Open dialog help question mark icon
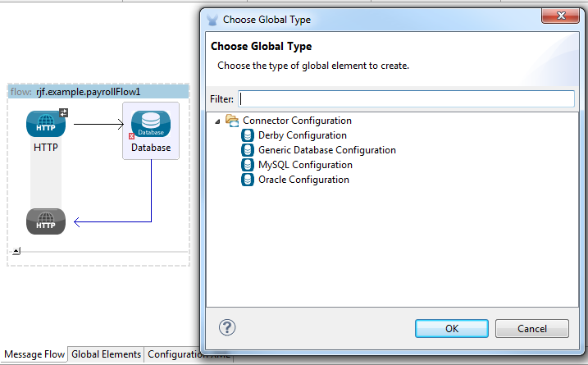The width and height of the screenshot is (588, 365). pyautogui.click(x=227, y=327)
